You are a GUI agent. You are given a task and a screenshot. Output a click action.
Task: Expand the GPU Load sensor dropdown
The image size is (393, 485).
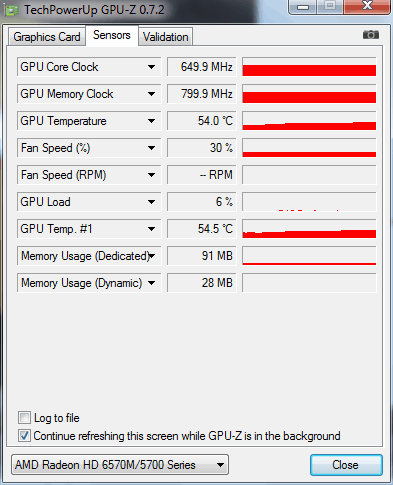click(x=151, y=202)
